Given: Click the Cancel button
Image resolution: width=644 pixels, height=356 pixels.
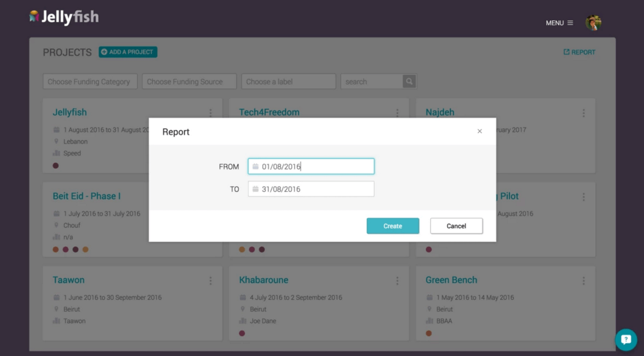Looking at the screenshot, I should [x=456, y=226].
